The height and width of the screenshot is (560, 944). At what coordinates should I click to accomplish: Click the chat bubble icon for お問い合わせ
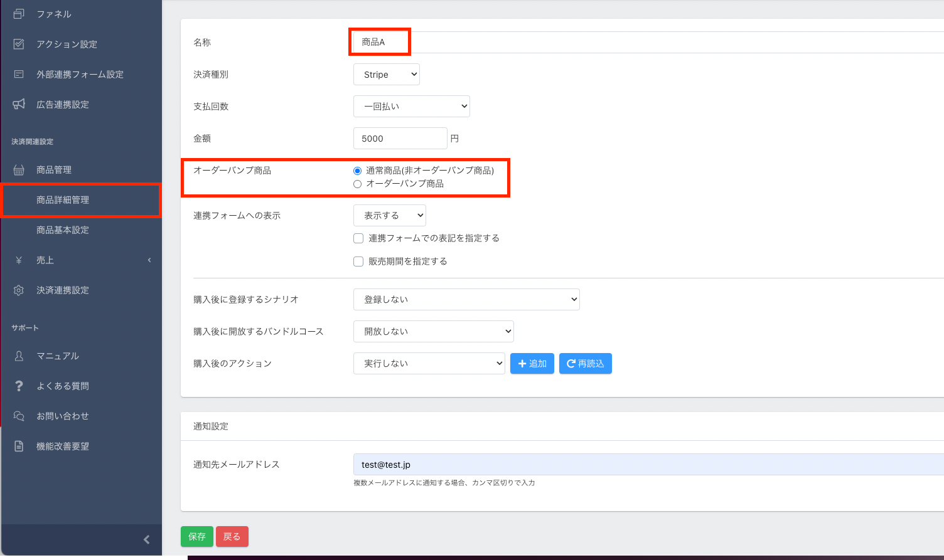(19, 416)
